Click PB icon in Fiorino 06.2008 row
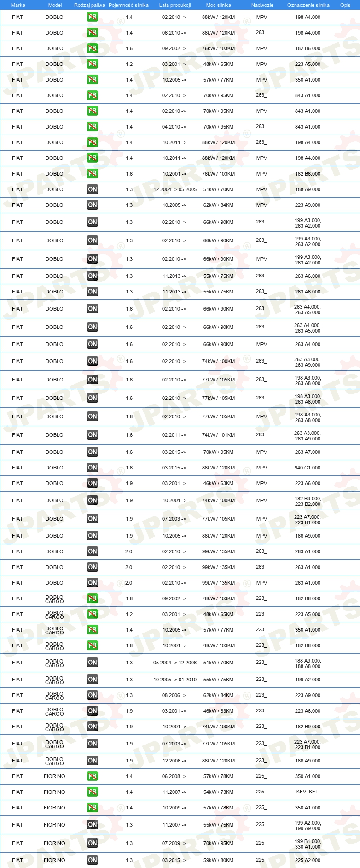Viewport: 360px width, 868px height. [x=93, y=776]
